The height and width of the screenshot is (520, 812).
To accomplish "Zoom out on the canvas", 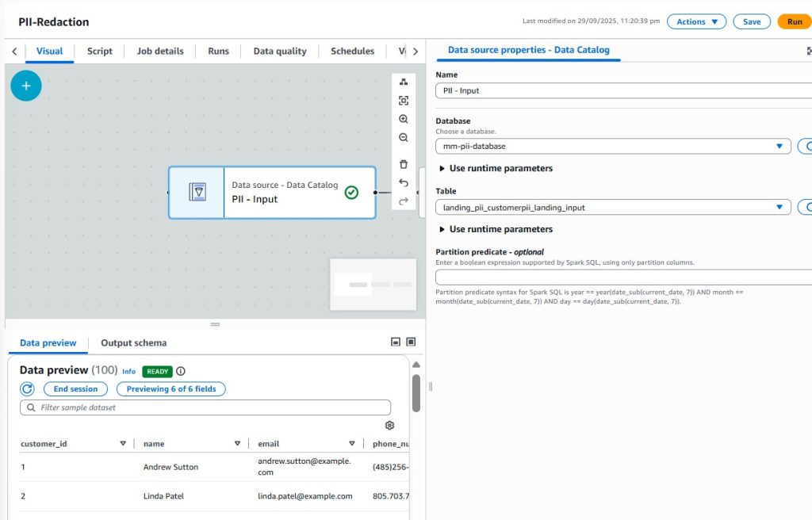I will click(x=404, y=138).
